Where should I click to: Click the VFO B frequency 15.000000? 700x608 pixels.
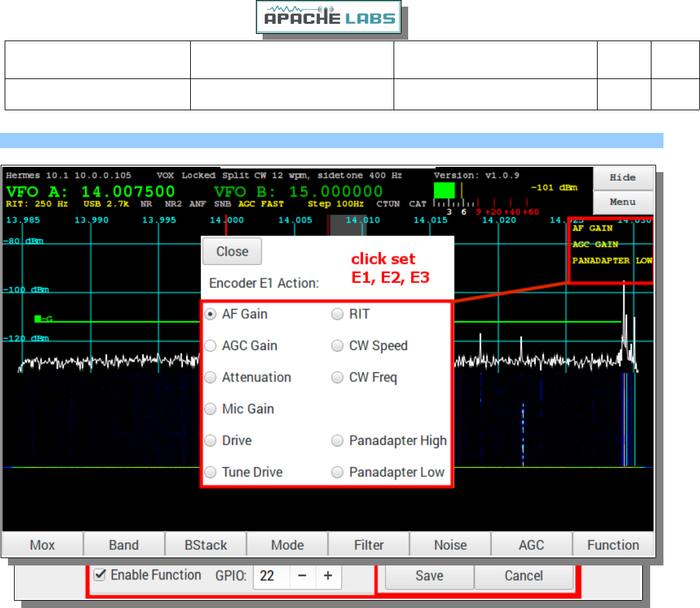(x=336, y=191)
